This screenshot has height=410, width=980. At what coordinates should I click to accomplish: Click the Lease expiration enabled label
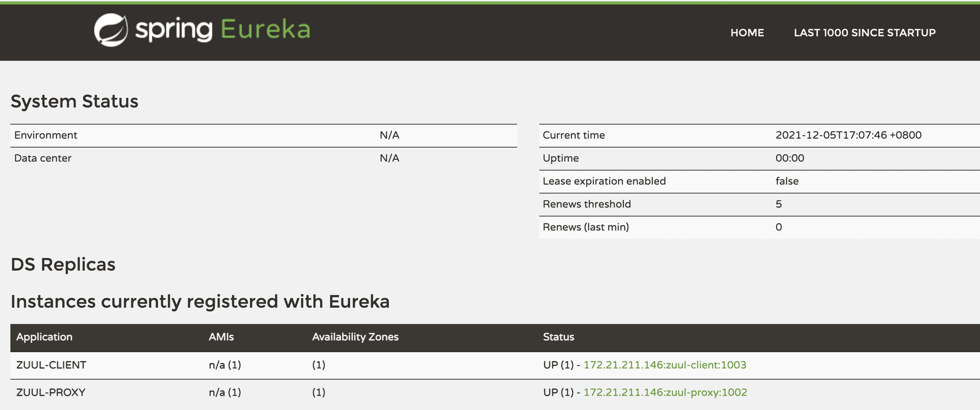604,181
